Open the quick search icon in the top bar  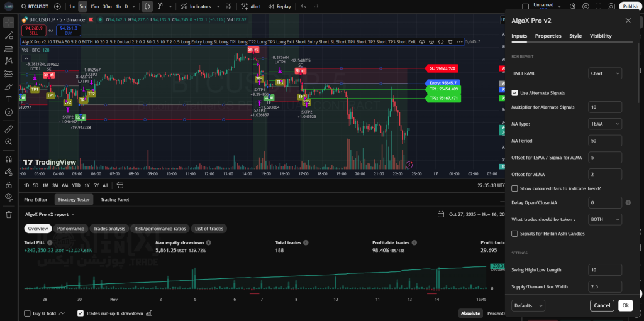pos(573,6)
